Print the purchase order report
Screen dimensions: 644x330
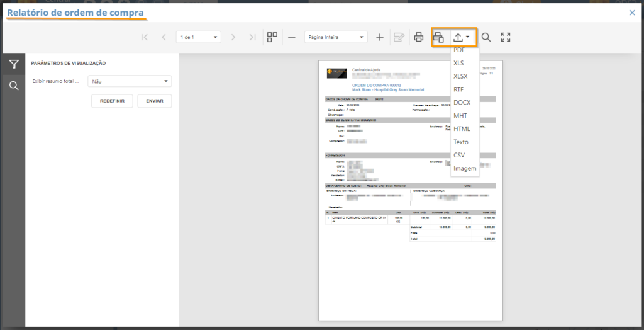[418, 37]
